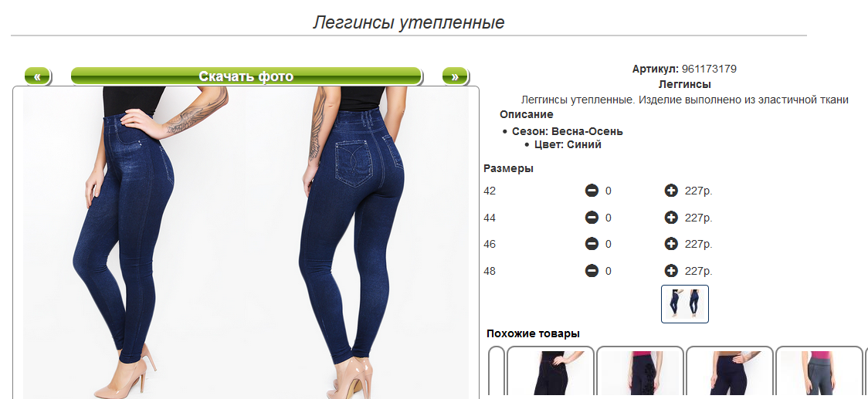Go to next photo with » button
Screen dimensions: 868x399
(455, 76)
